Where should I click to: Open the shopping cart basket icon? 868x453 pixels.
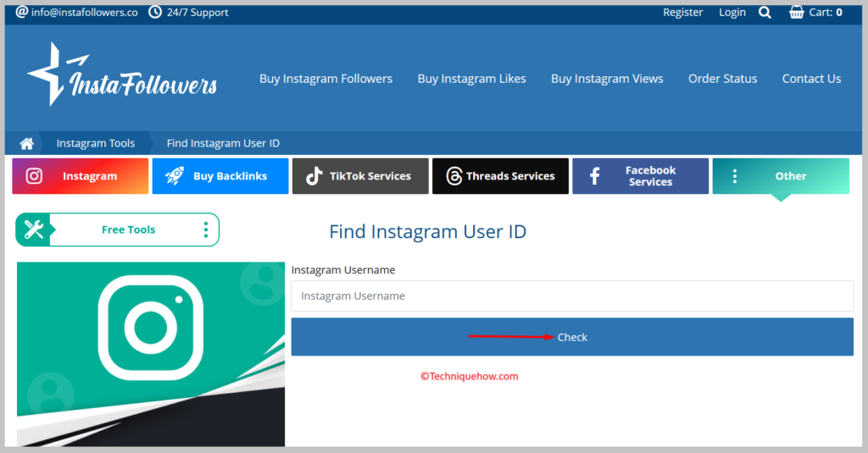point(796,12)
